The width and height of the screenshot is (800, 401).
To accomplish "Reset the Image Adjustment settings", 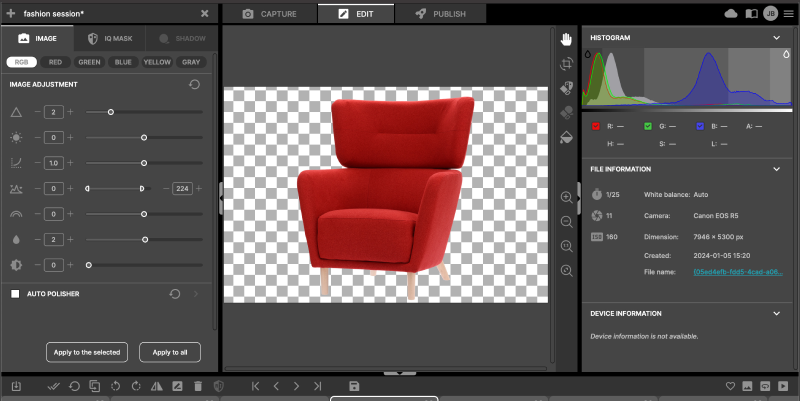I will tap(194, 84).
